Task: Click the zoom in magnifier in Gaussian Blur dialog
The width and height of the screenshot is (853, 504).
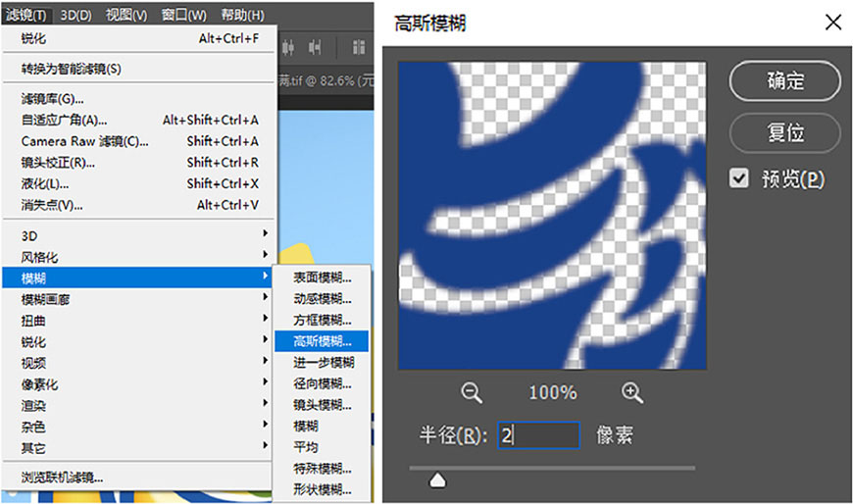Action: point(631,392)
